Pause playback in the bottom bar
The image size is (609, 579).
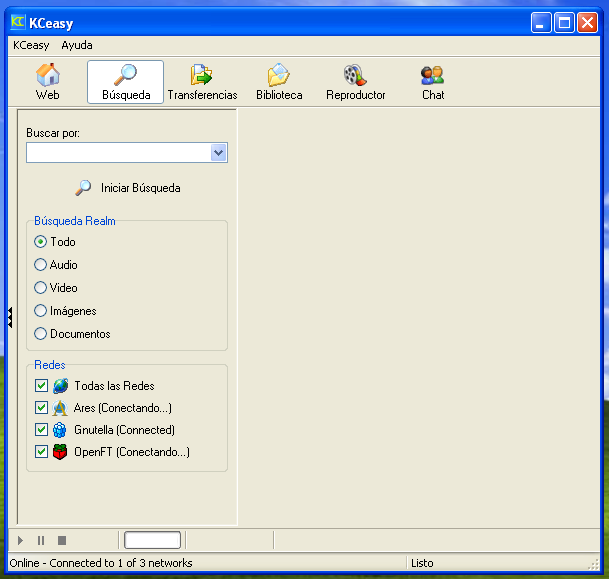(41, 541)
